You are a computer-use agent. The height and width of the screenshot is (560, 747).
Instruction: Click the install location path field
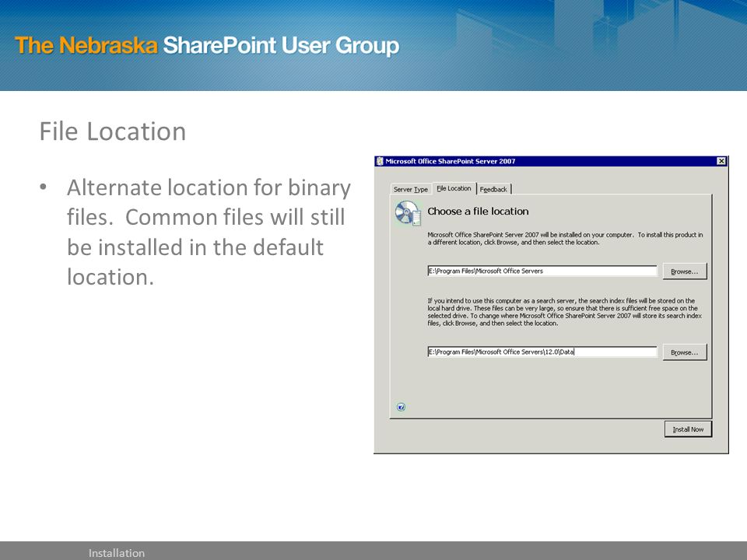tap(542, 271)
